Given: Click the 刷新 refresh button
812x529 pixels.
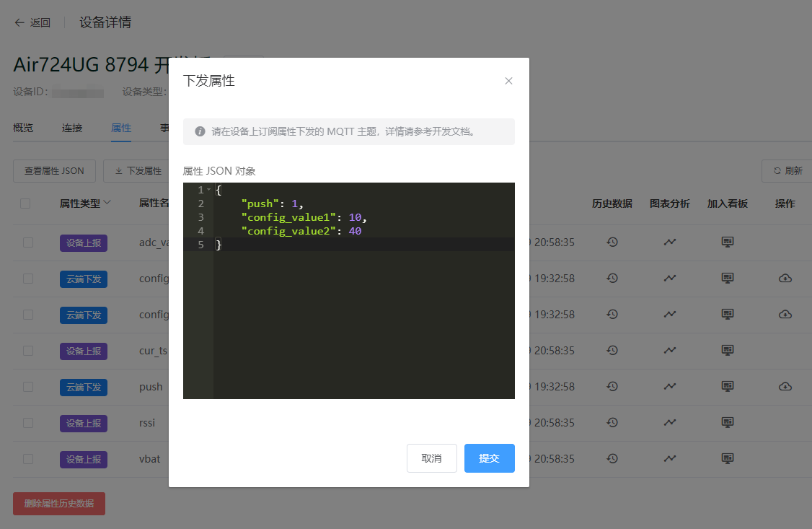Looking at the screenshot, I should (x=788, y=171).
